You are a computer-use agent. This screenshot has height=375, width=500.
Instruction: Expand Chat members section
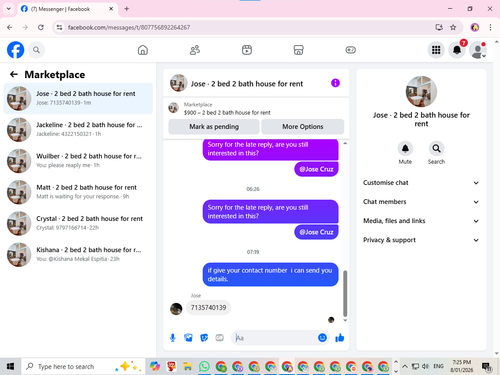[421, 202]
